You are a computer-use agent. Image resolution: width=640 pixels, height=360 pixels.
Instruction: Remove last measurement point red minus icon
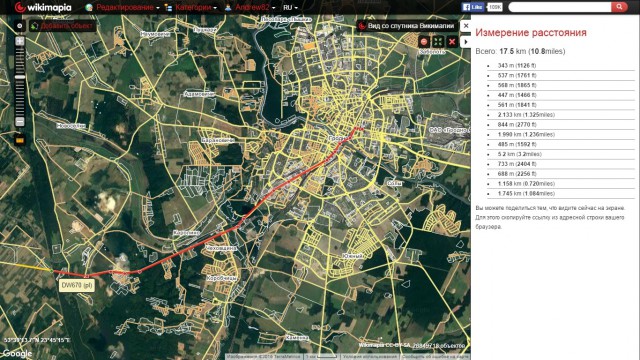[x=424, y=42]
